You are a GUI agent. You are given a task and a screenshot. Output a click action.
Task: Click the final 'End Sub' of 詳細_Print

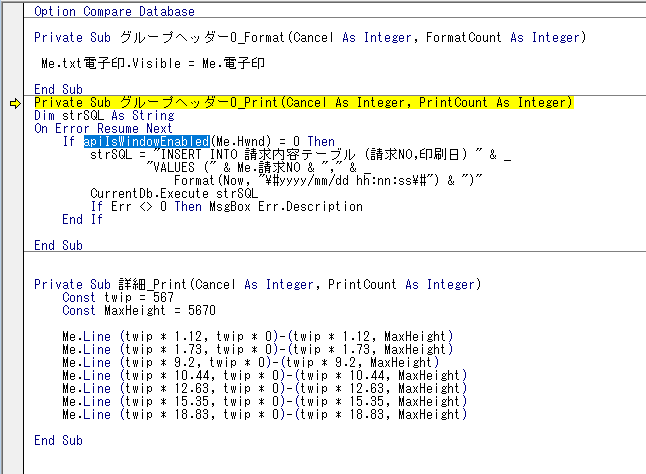click(58, 441)
